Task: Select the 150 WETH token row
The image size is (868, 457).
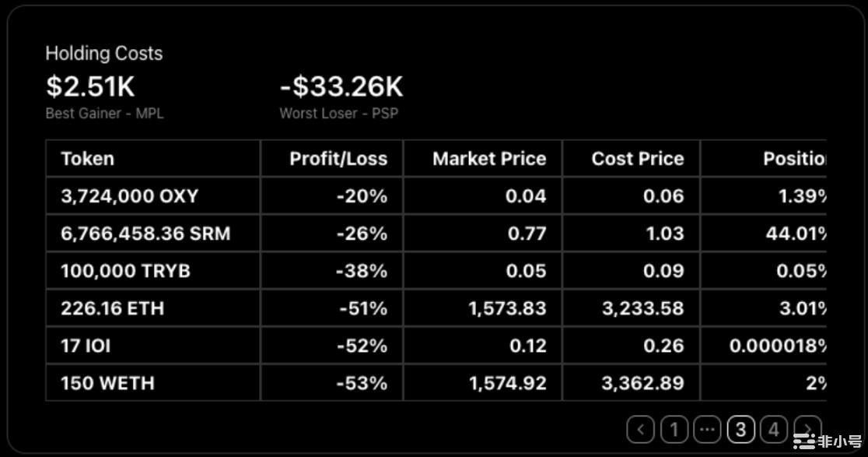Action: (x=107, y=383)
